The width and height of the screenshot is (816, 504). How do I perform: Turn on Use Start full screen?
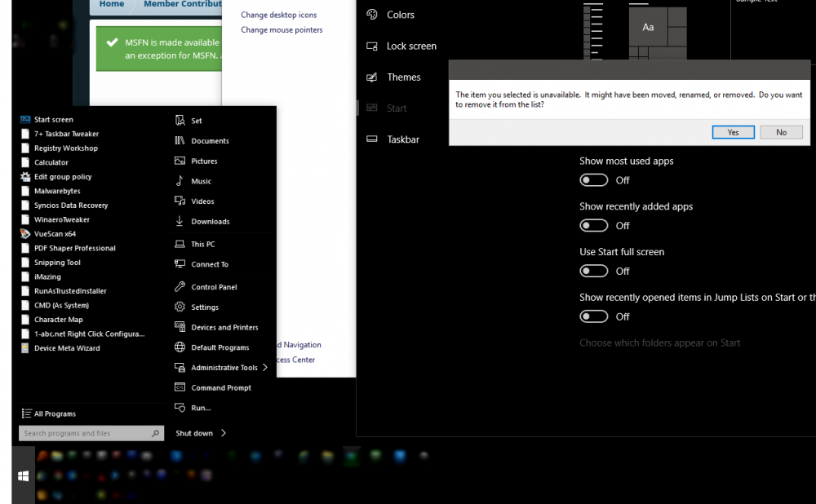click(x=594, y=271)
